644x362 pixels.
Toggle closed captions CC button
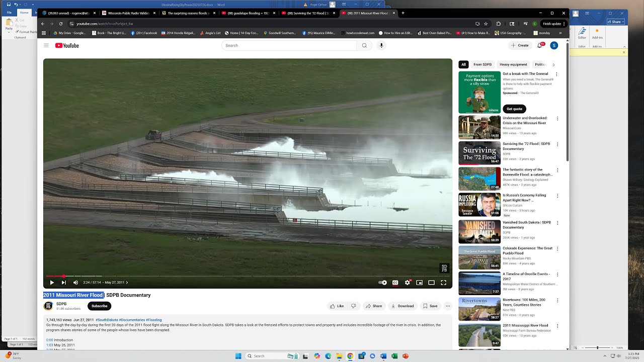pos(395,283)
